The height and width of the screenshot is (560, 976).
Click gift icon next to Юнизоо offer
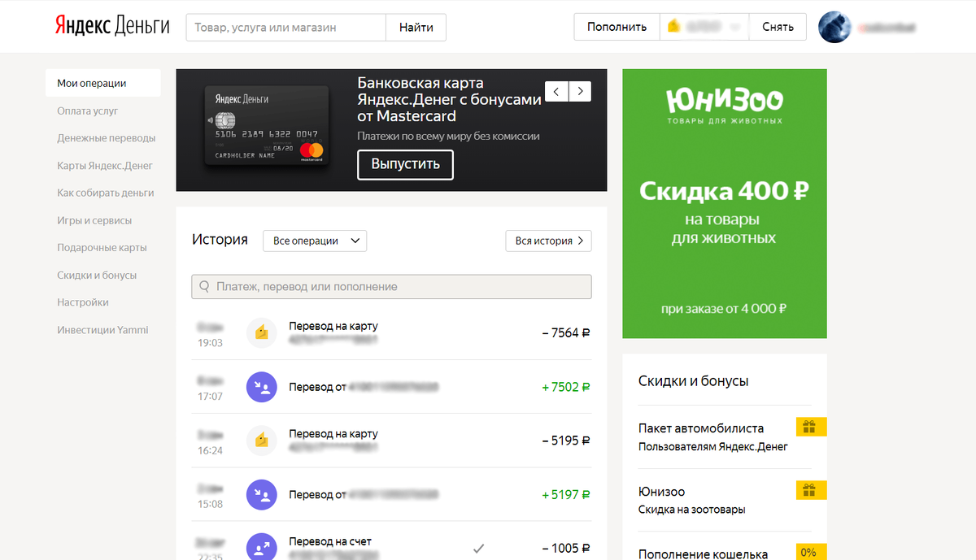click(x=811, y=490)
